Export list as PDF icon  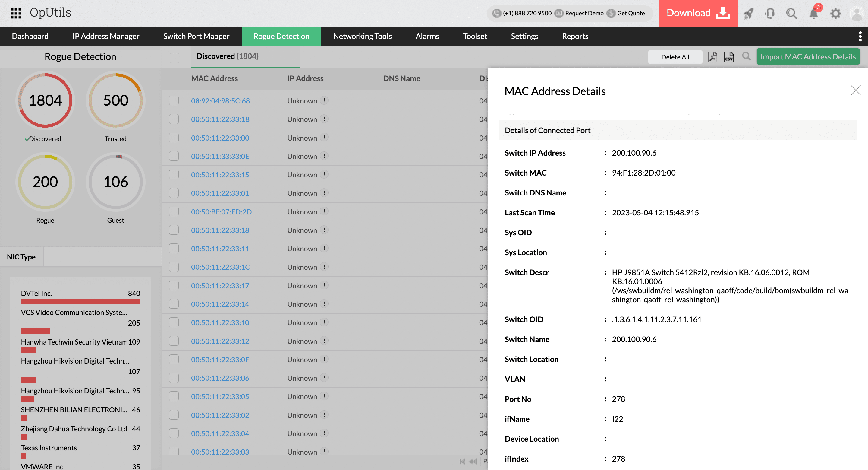712,57
